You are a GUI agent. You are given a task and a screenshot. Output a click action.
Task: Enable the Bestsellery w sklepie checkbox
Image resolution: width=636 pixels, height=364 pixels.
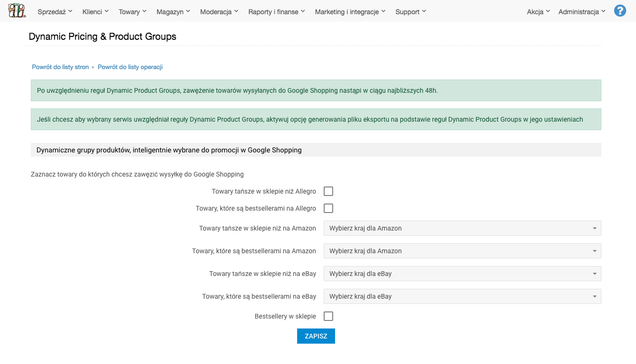coord(328,316)
